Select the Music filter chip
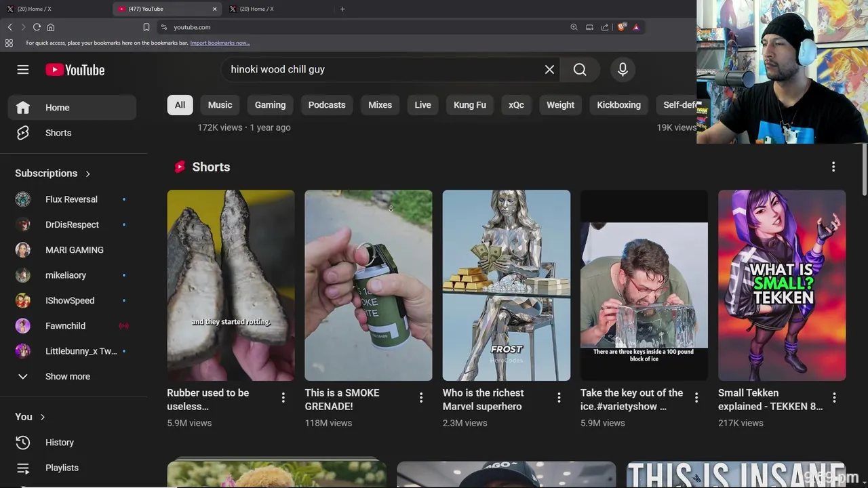Screen dimensions: 868x488 220,105
